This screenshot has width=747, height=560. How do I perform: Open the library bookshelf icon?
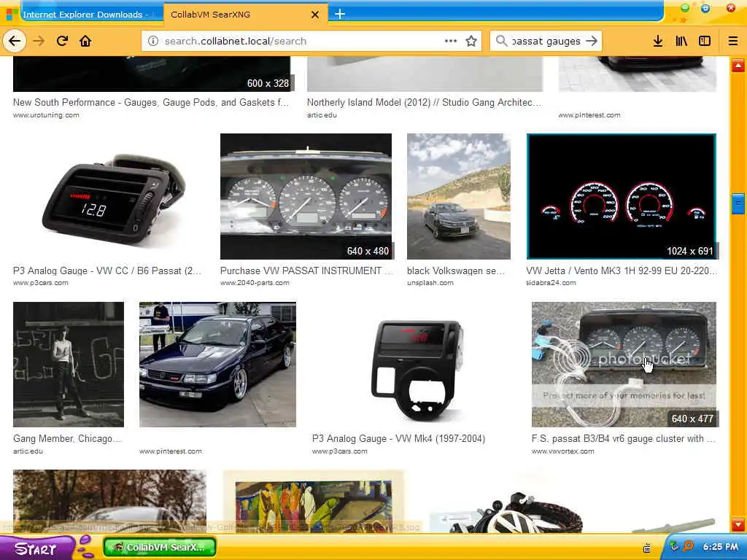[681, 41]
